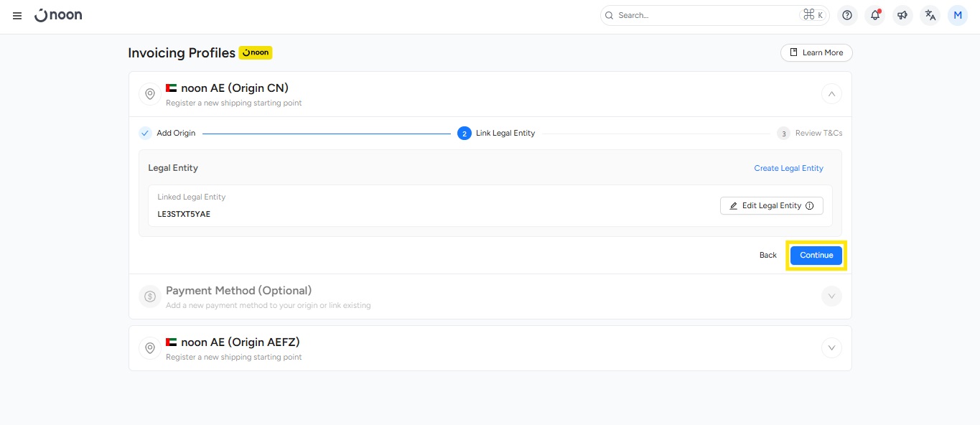Screen dimensions: 980x425
Task: Open notifications bell icon
Action: (x=874, y=15)
